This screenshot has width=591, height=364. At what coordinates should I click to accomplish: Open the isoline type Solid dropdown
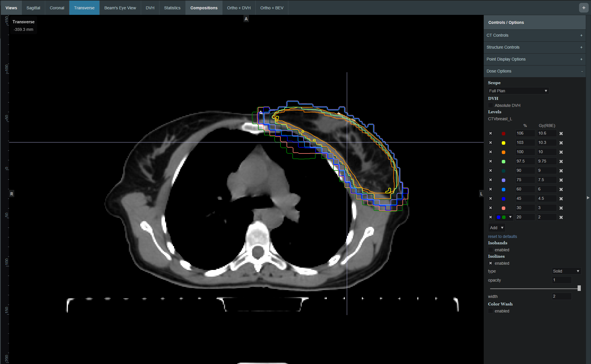(566, 271)
